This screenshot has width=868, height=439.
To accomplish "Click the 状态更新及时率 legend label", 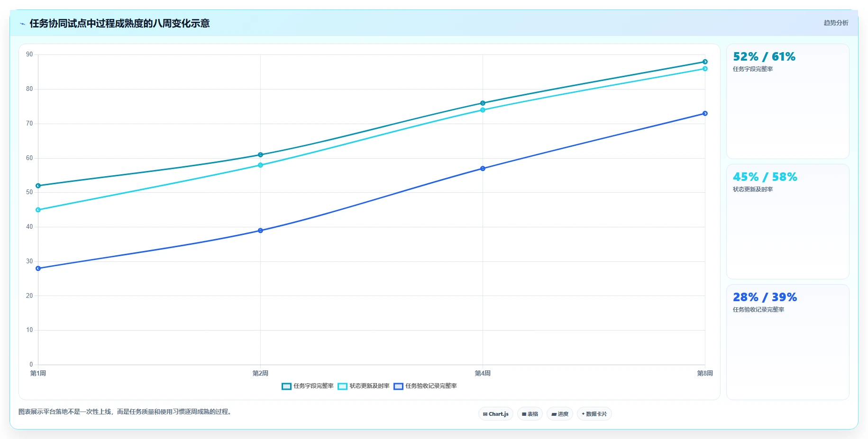I will click(369, 386).
